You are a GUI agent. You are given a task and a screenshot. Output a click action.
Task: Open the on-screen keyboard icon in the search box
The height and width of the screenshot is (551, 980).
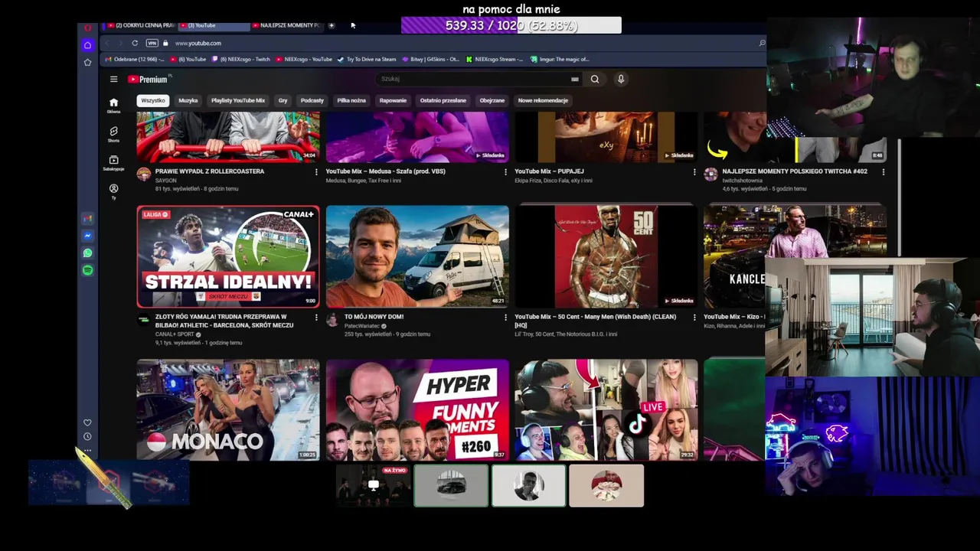pos(574,79)
